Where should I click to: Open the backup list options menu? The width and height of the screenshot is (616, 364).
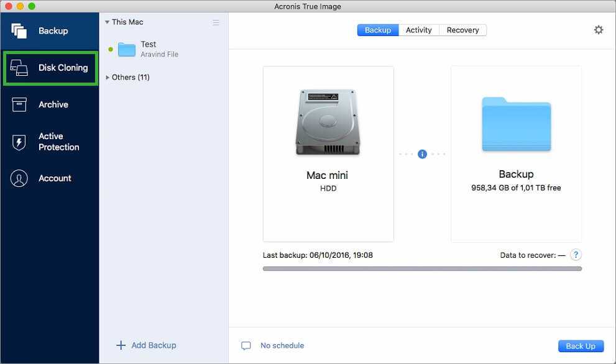216,22
